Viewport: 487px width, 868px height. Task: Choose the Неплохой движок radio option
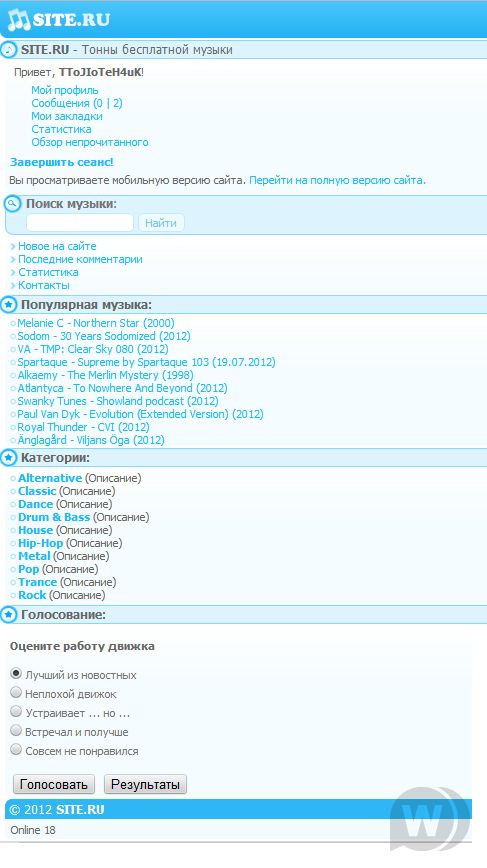(16, 693)
